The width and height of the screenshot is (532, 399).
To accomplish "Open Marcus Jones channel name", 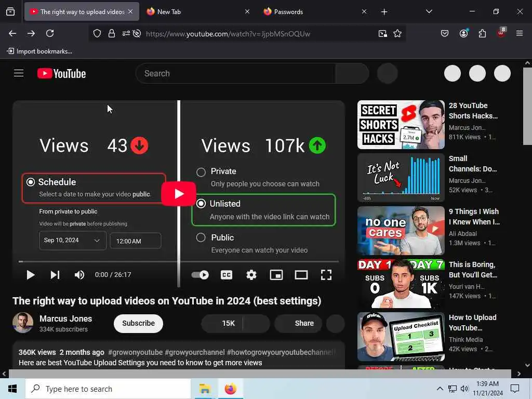I will tap(65, 318).
